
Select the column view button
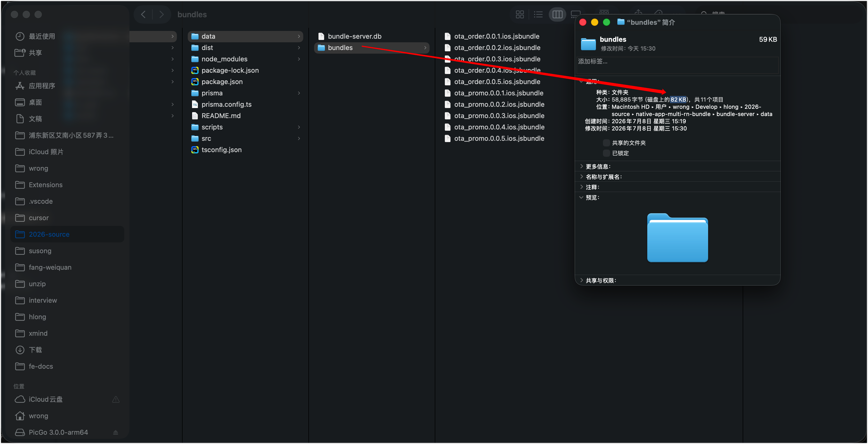tap(557, 14)
